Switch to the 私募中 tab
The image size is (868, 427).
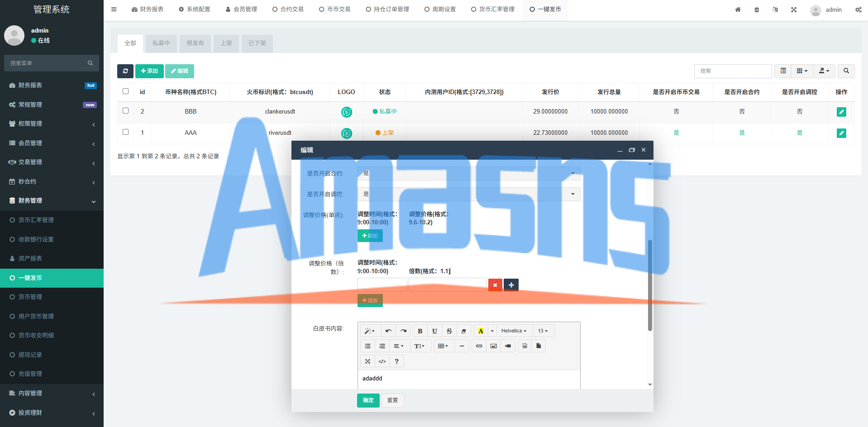161,43
